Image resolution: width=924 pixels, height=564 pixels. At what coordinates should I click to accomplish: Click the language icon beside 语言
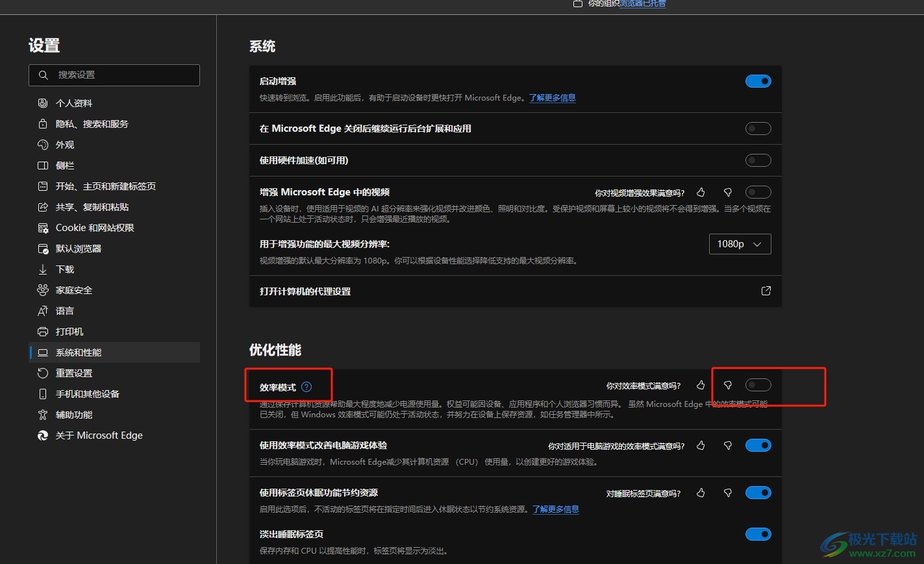(x=43, y=311)
